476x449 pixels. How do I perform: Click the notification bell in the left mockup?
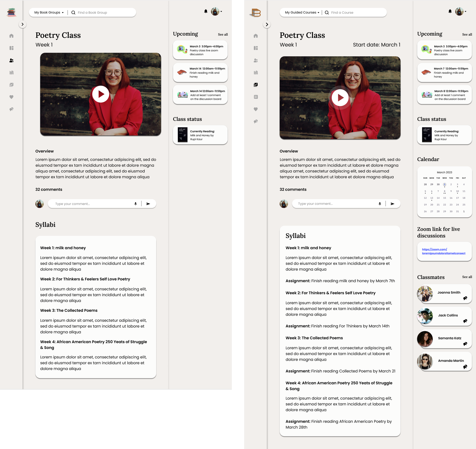click(206, 11)
